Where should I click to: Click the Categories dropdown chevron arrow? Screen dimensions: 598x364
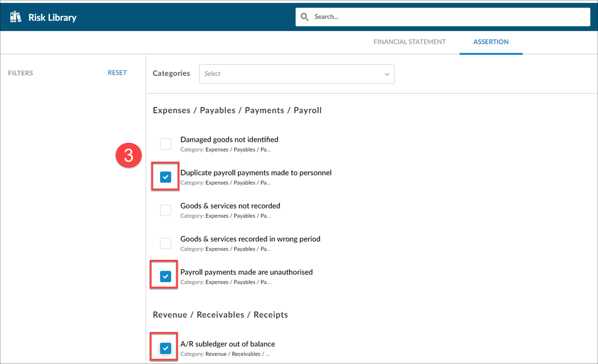(387, 74)
